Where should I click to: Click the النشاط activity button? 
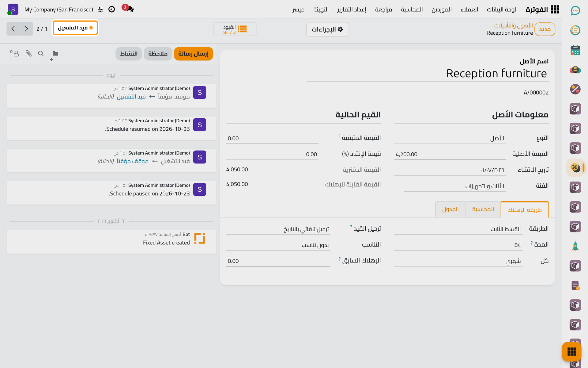pos(129,54)
